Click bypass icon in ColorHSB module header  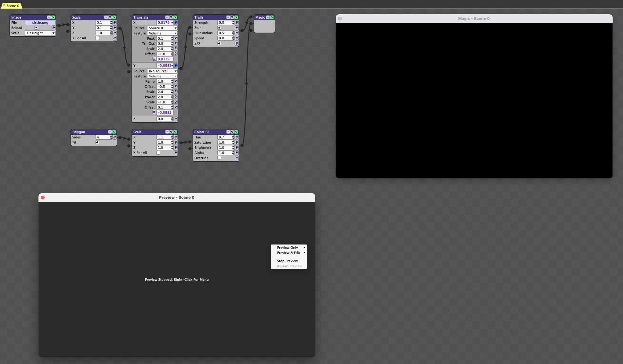[x=232, y=132]
